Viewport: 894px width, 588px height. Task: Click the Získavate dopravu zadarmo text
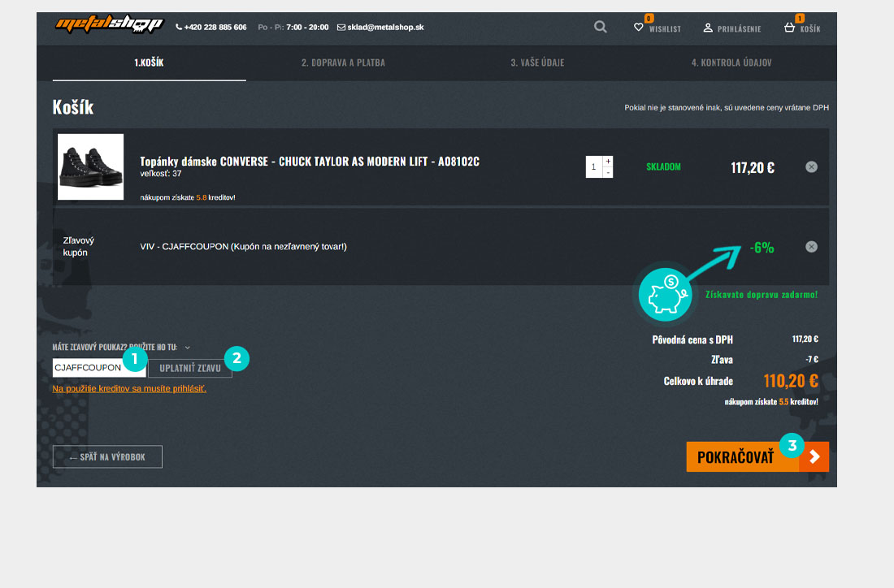click(762, 295)
